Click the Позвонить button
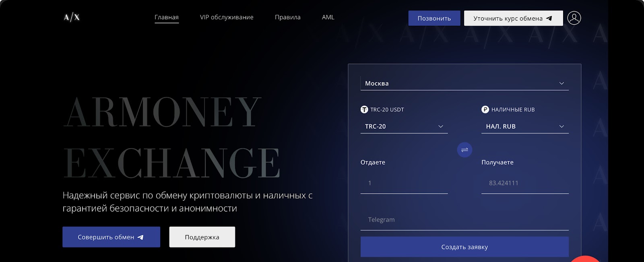This screenshot has height=262, width=644. pos(434,18)
